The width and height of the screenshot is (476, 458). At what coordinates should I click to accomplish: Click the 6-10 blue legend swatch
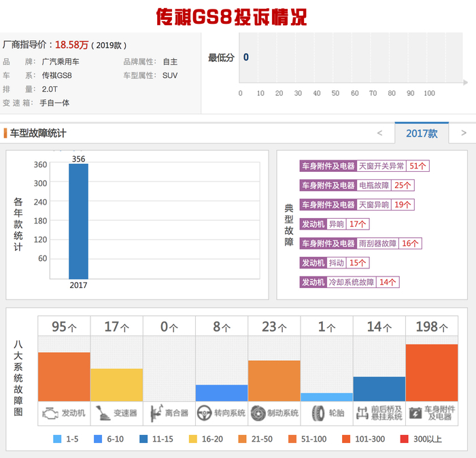click(98, 439)
